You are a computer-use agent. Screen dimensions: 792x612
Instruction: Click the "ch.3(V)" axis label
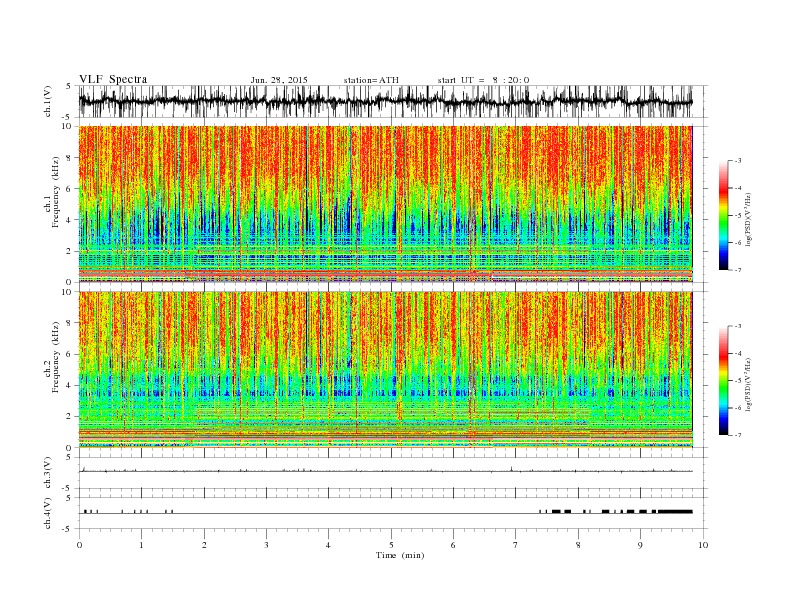48,473
